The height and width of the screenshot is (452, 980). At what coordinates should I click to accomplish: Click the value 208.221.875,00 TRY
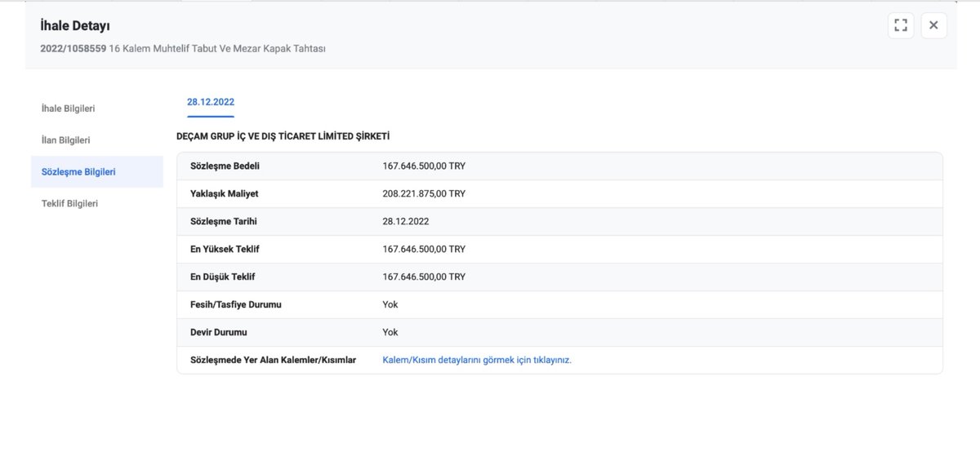(x=424, y=193)
